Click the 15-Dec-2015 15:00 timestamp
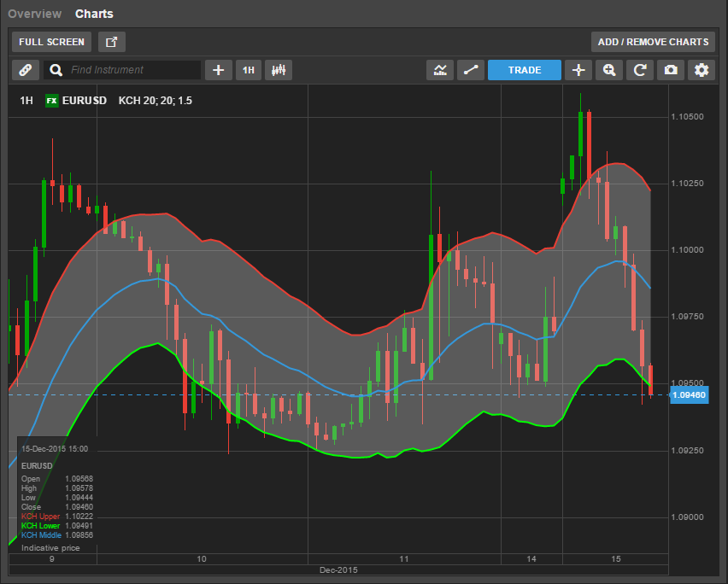 [x=55, y=449]
